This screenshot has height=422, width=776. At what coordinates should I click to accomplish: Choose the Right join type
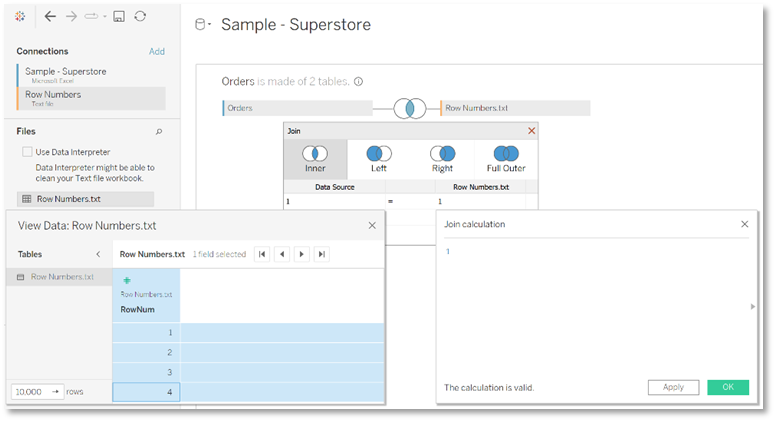click(x=442, y=158)
